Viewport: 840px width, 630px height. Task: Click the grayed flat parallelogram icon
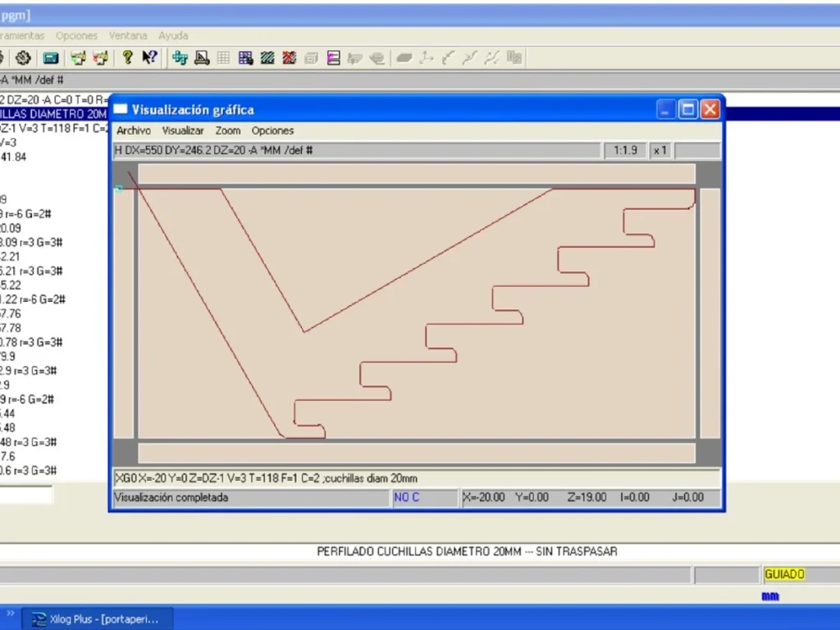coord(404,58)
